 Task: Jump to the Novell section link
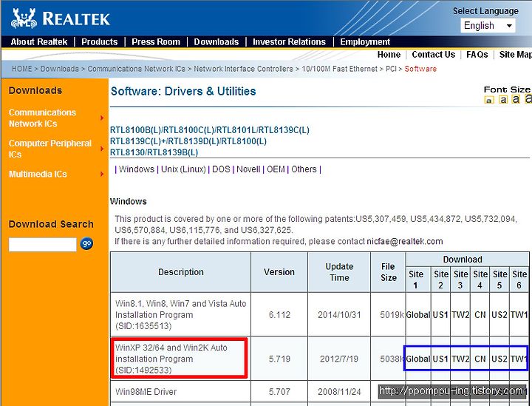click(x=248, y=169)
